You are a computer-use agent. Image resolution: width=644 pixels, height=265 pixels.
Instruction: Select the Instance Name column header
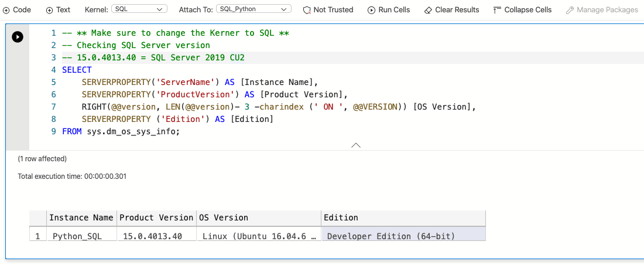pos(81,218)
